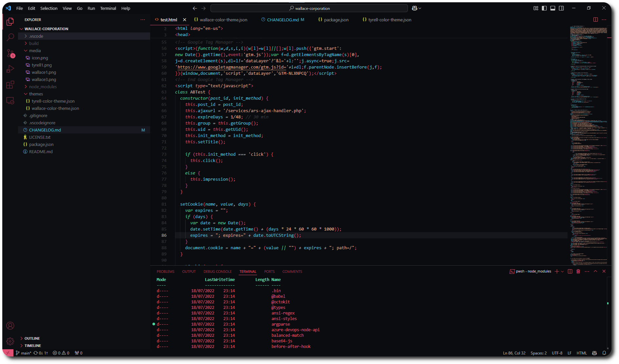This screenshot has width=619, height=364.
Task: Toggle the bottom panel visibility
Action: (553, 8)
